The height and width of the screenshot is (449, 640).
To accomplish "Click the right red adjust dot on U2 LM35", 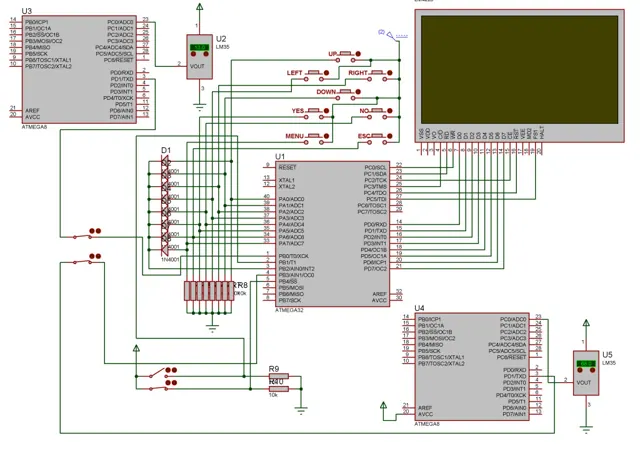I will (x=206, y=54).
